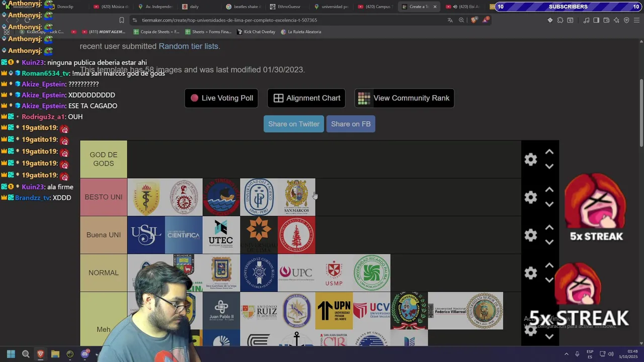Open the Windows Start menu
Screen dimensions: 644x362
(11, 354)
